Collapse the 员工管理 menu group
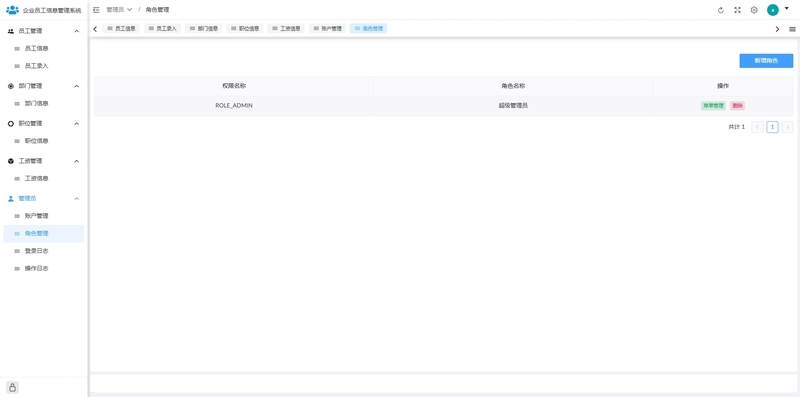 (44, 31)
